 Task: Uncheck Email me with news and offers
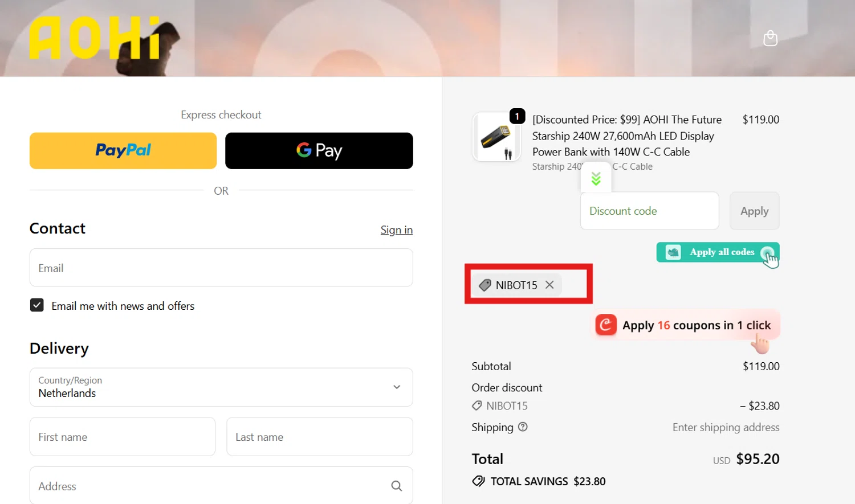(37, 305)
